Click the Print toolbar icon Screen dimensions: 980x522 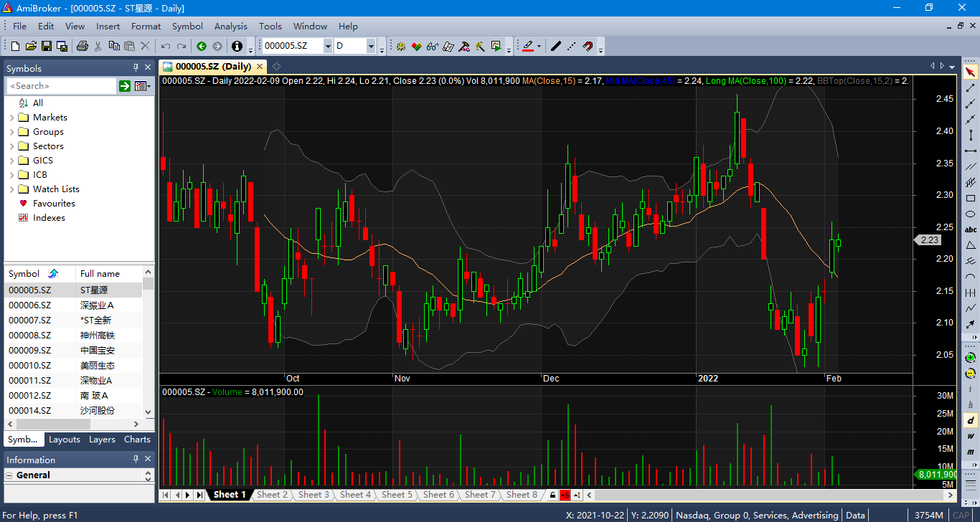click(83, 46)
